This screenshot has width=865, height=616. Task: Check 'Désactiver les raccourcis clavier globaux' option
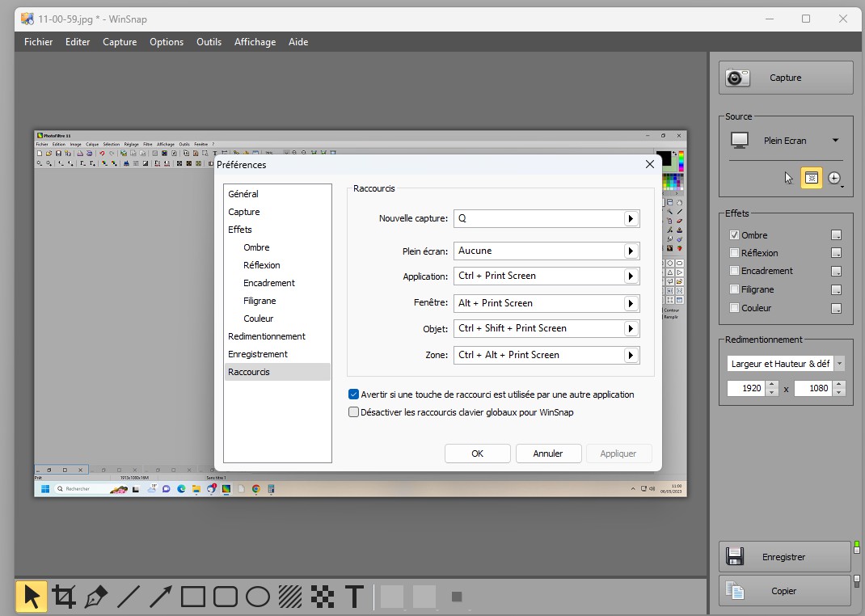[353, 412]
